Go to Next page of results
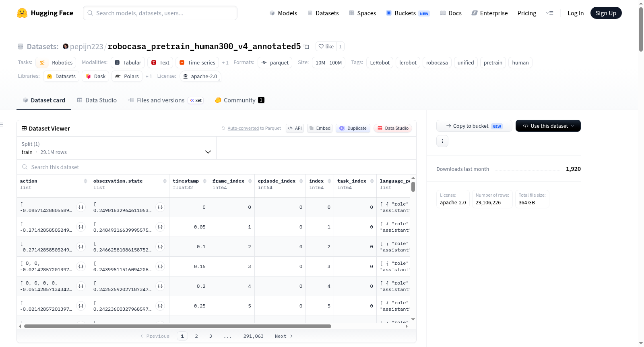This screenshot has height=347, width=644. pos(284,336)
